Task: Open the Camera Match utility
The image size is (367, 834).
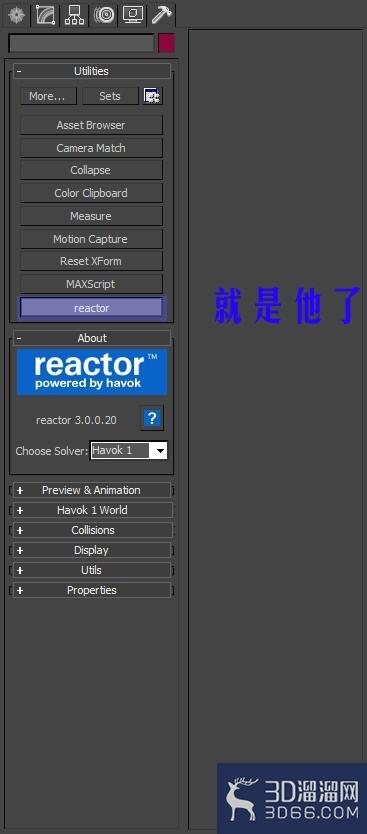Action: [x=91, y=148]
